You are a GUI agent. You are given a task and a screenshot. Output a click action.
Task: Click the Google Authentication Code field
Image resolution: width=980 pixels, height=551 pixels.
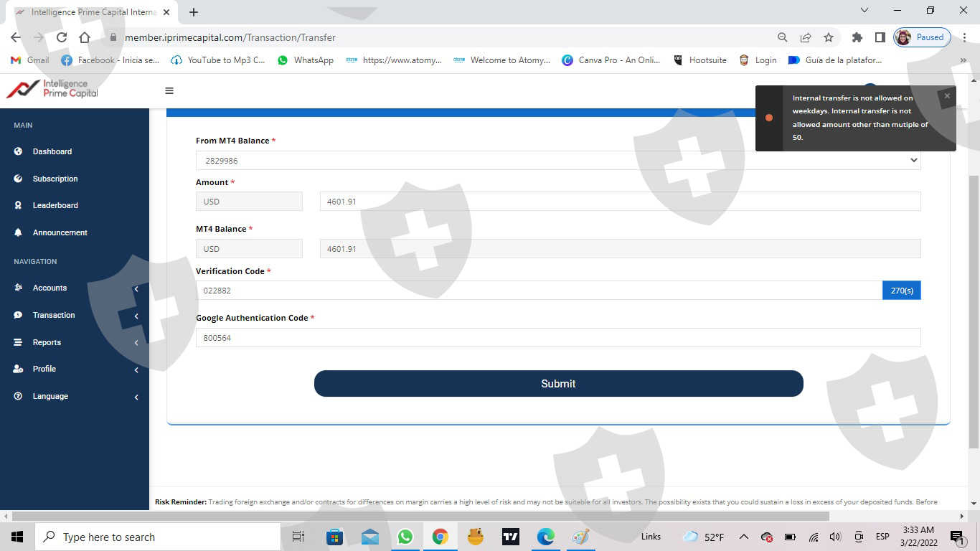tap(558, 338)
